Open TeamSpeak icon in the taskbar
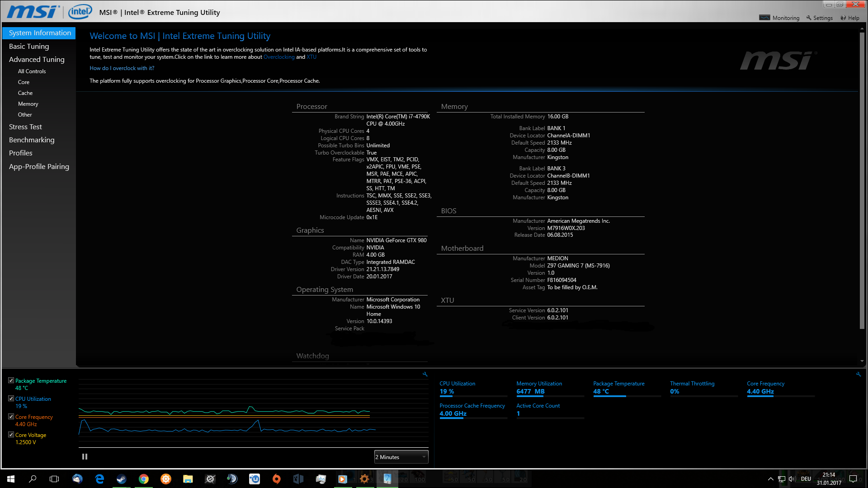The image size is (868, 488). [x=232, y=479]
